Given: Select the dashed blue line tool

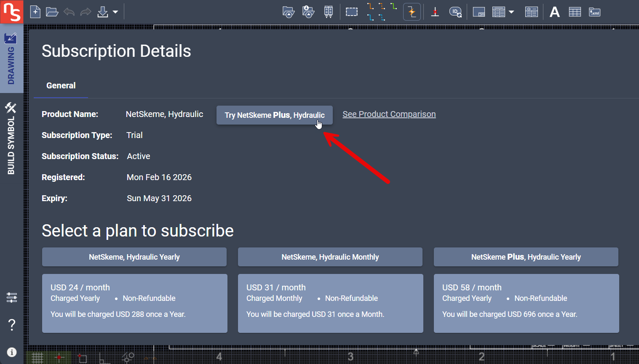Looking at the screenshot, I should pyautogui.click(x=382, y=17).
